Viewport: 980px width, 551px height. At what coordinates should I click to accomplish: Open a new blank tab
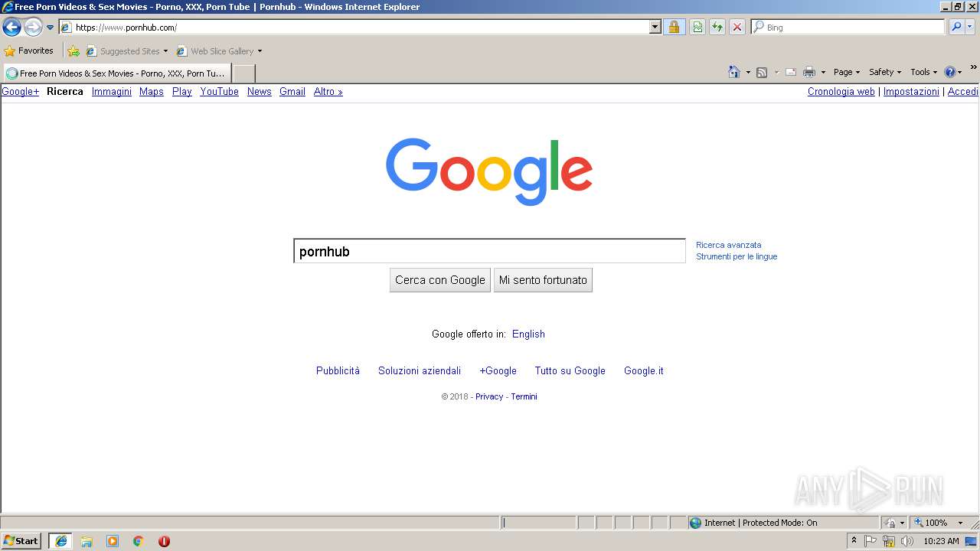(243, 73)
